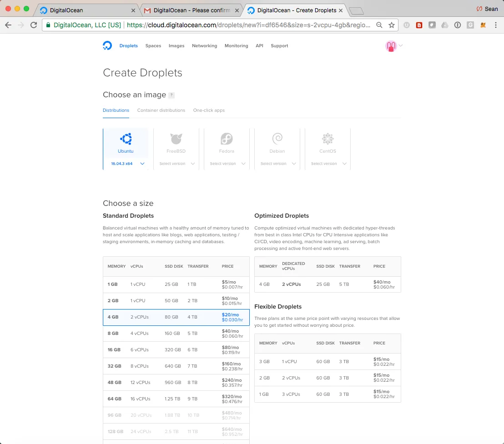Image resolution: width=504 pixels, height=444 pixels.
Task: Click the Google Drive extension icon
Action: pos(444,25)
